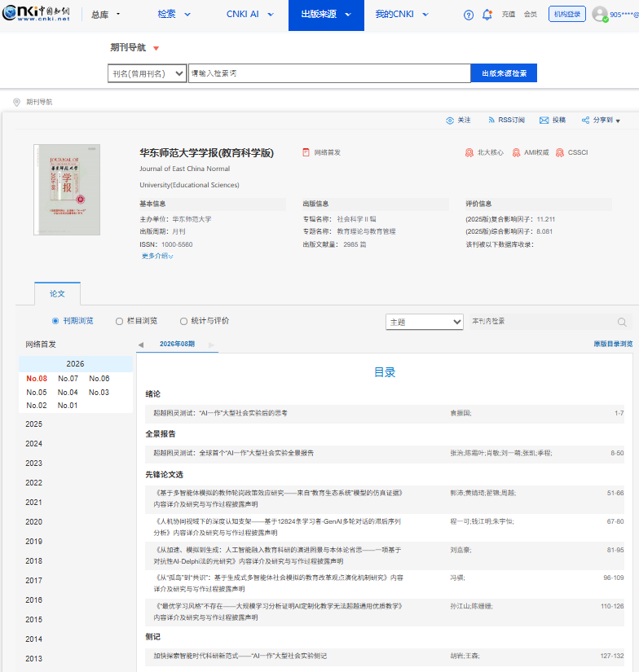Click the journal cover thumbnail
The image size is (639, 672).
click(x=67, y=190)
